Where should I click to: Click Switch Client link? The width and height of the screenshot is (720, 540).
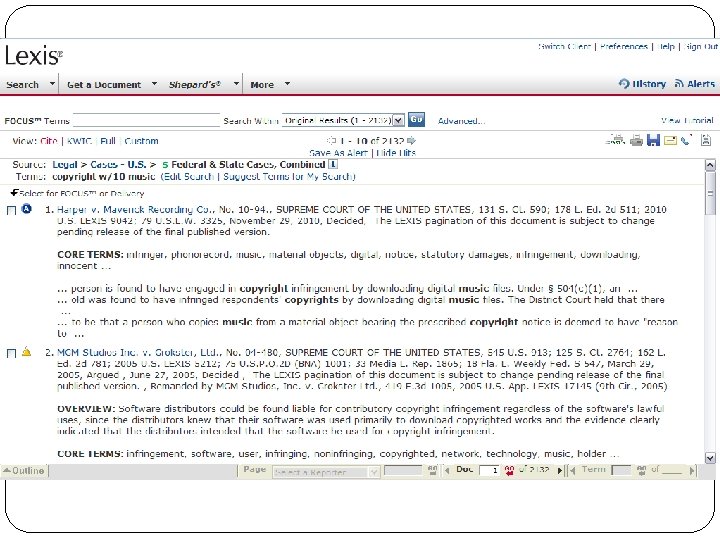[x=564, y=46]
